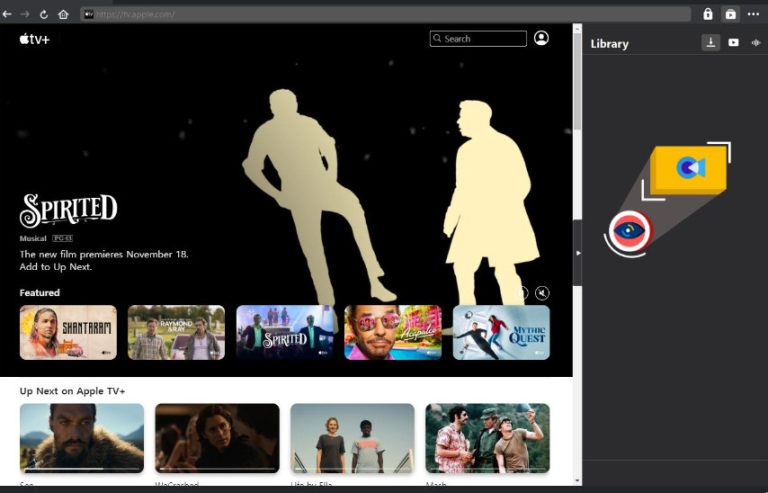
Task: Collapse the Library side panel arrow
Action: pos(578,253)
